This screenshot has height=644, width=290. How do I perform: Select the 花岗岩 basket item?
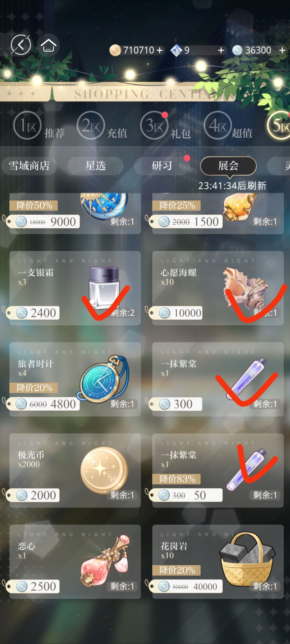click(218, 562)
